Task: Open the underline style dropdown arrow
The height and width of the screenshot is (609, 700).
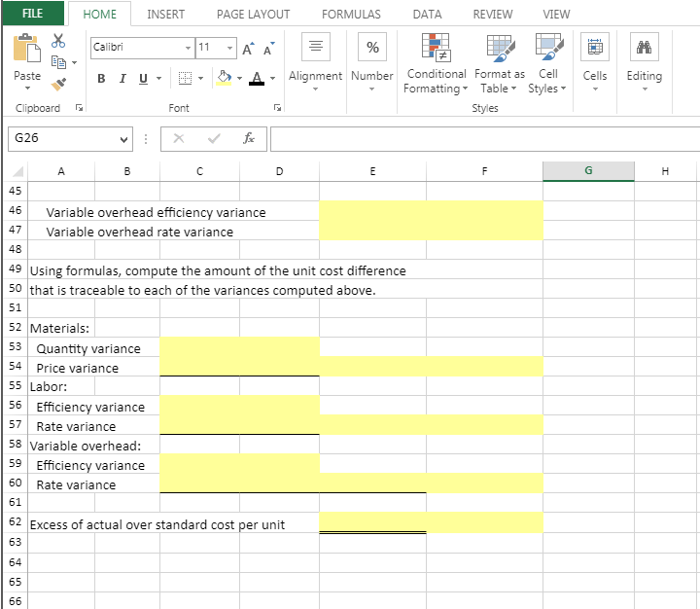Action: click(x=158, y=79)
